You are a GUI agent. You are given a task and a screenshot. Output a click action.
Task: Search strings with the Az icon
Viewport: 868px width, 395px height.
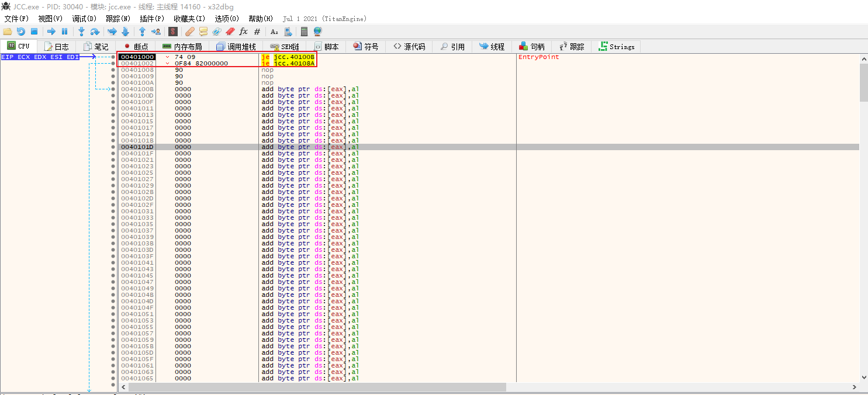pos(274,32)
